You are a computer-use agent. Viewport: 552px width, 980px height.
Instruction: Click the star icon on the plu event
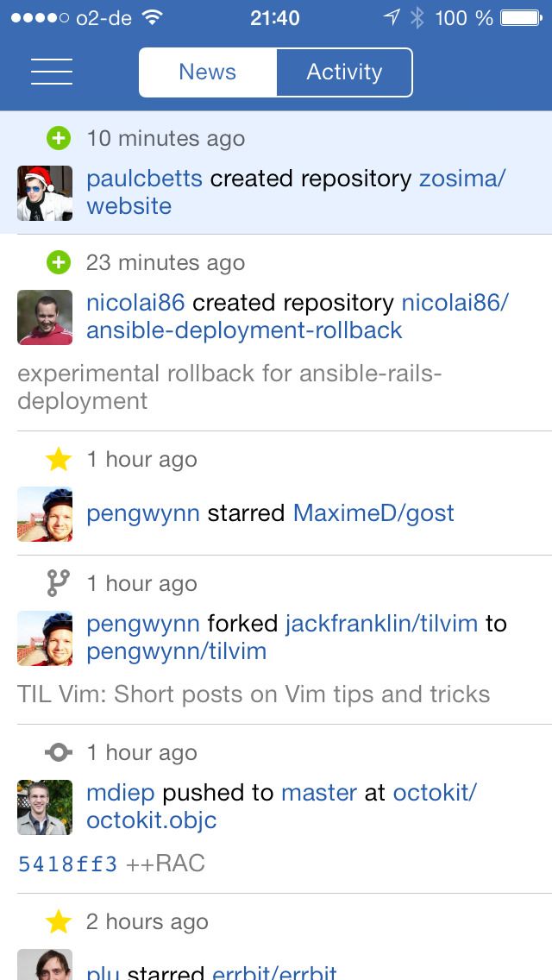pos(57,921)
